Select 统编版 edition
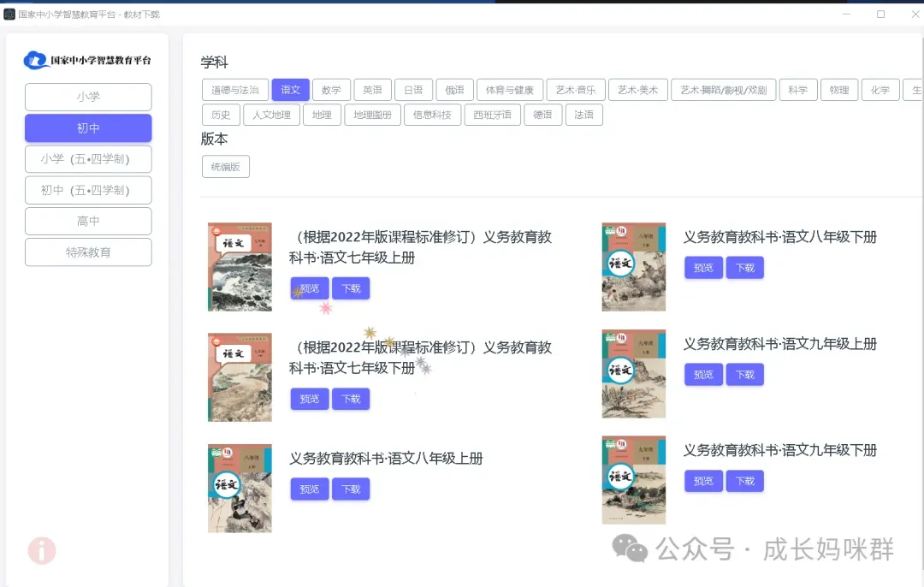 coord(226,167)
